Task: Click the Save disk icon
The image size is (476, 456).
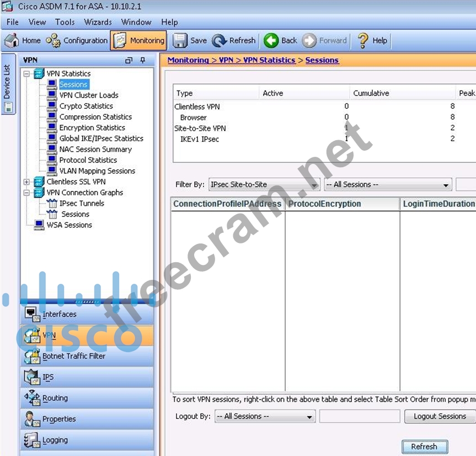Action: point(180,40)
